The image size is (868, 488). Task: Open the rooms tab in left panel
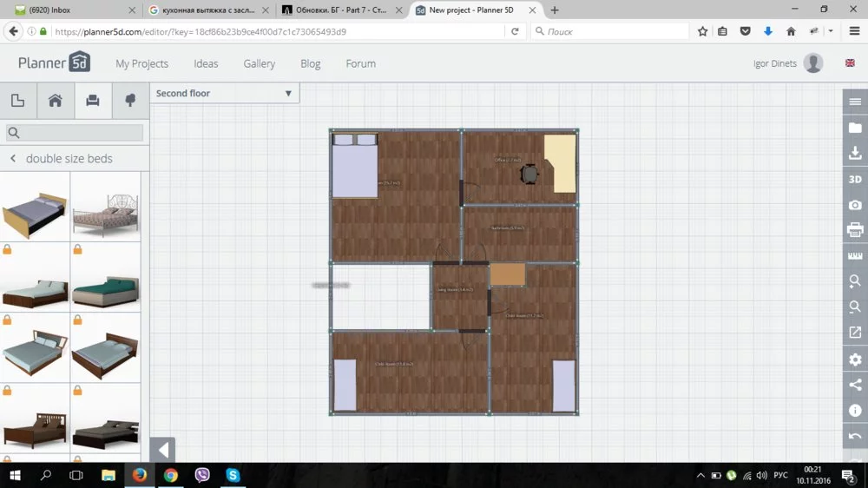[x=55, y=101]
